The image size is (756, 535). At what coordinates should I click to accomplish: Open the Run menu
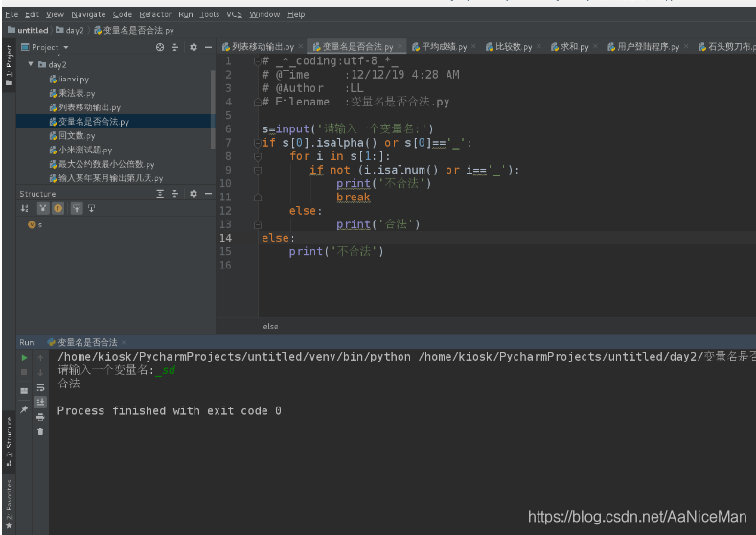coord(186,14)
